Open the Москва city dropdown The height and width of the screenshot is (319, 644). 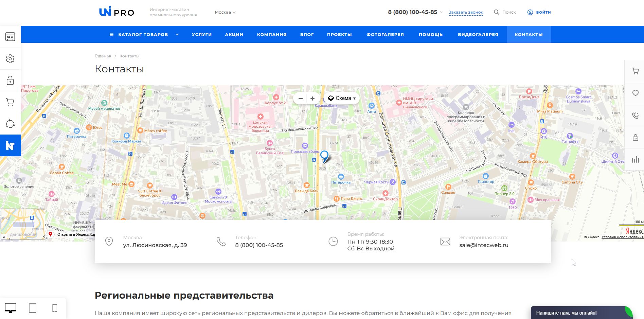tap(225, 12)
